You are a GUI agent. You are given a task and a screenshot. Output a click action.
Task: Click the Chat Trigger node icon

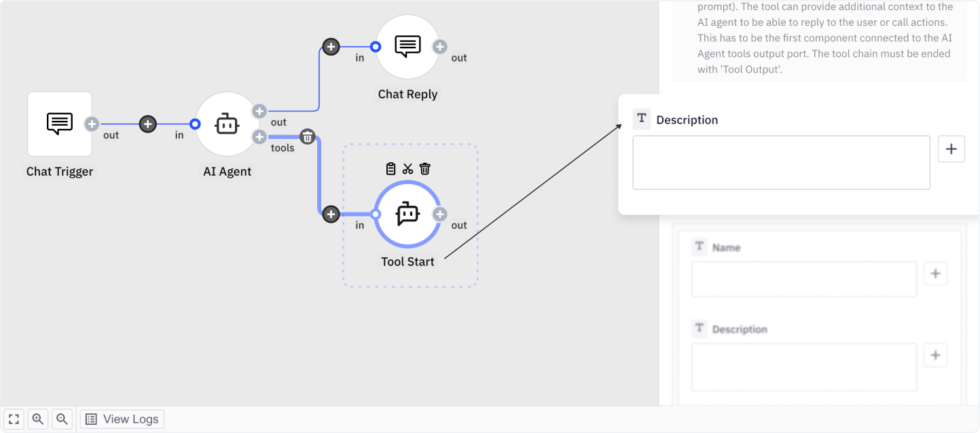coord(60,124)
